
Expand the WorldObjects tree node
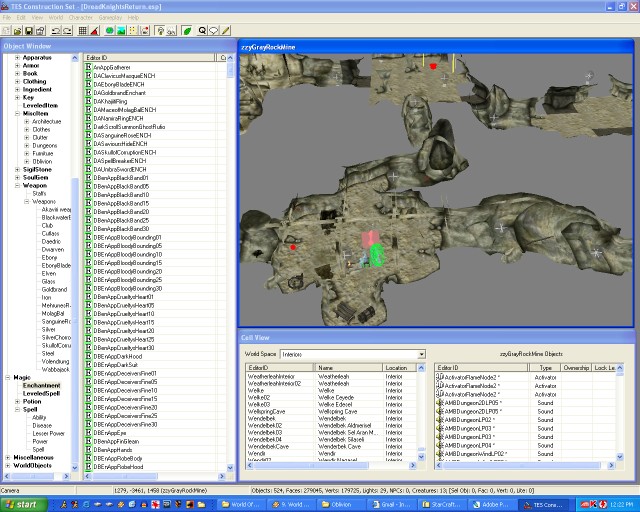tap(7, 465)
